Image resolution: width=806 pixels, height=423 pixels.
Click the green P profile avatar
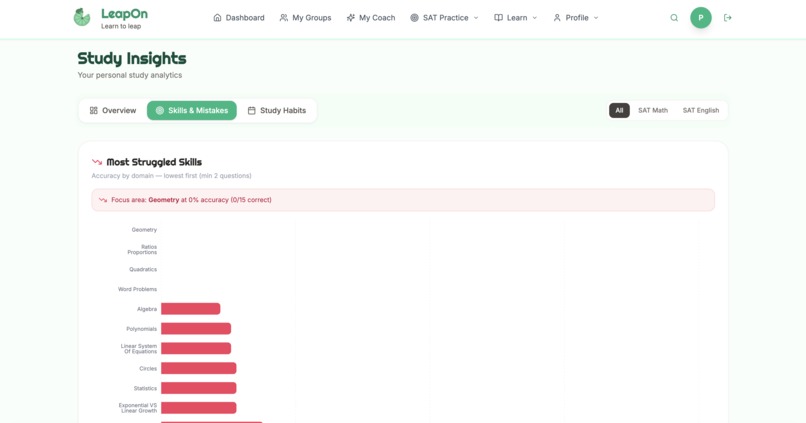pos(701,18)
